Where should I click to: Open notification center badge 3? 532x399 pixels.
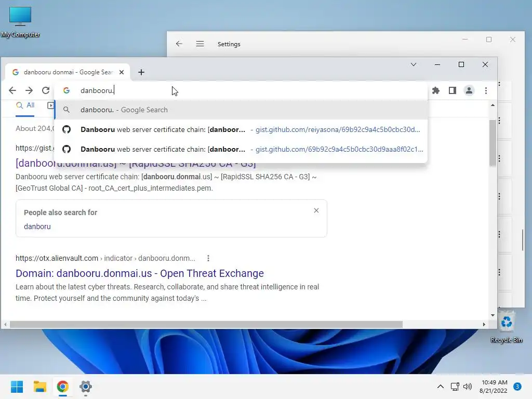(517, 387)
